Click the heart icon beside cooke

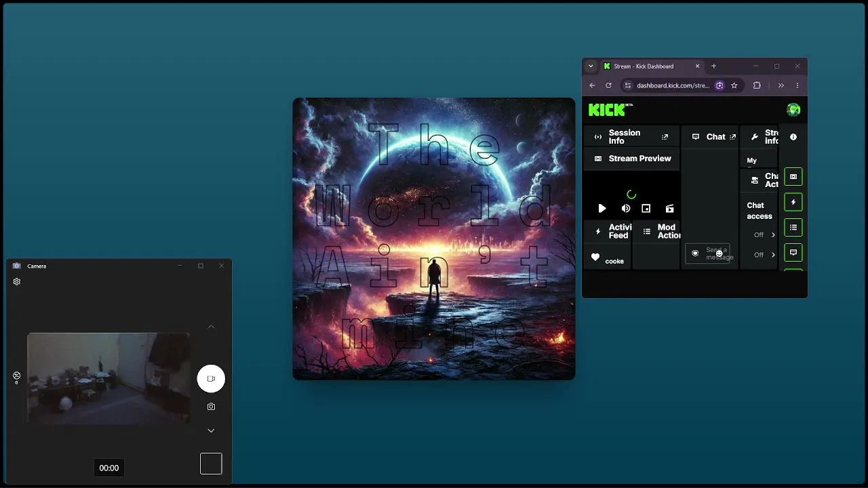click(x=595, y=258)
